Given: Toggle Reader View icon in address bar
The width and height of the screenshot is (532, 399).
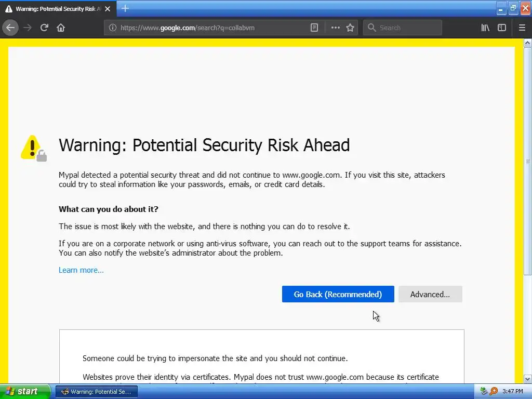Looking at the screenshot, I should (x=314, y=28).
